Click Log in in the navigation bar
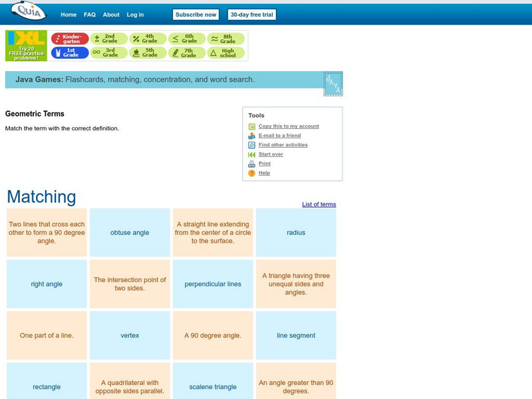Image resolution: width=532 pixels, height=399 pixels. pyautogui.click(x=135, y=15)
